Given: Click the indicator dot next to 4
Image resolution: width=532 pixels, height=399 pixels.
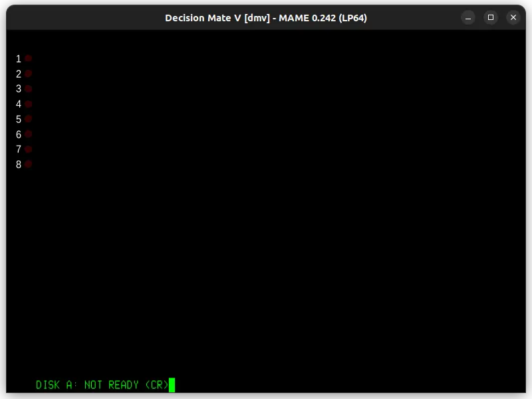Looking at the screenshot, I should [x=27, y=104].
